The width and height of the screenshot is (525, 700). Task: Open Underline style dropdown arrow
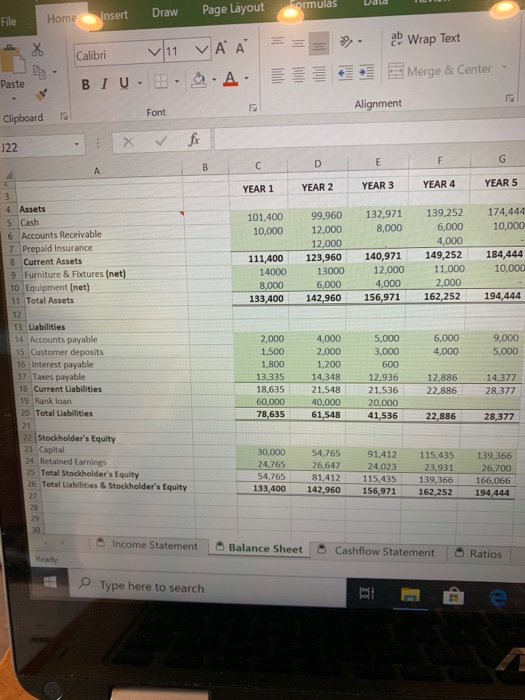140,83
